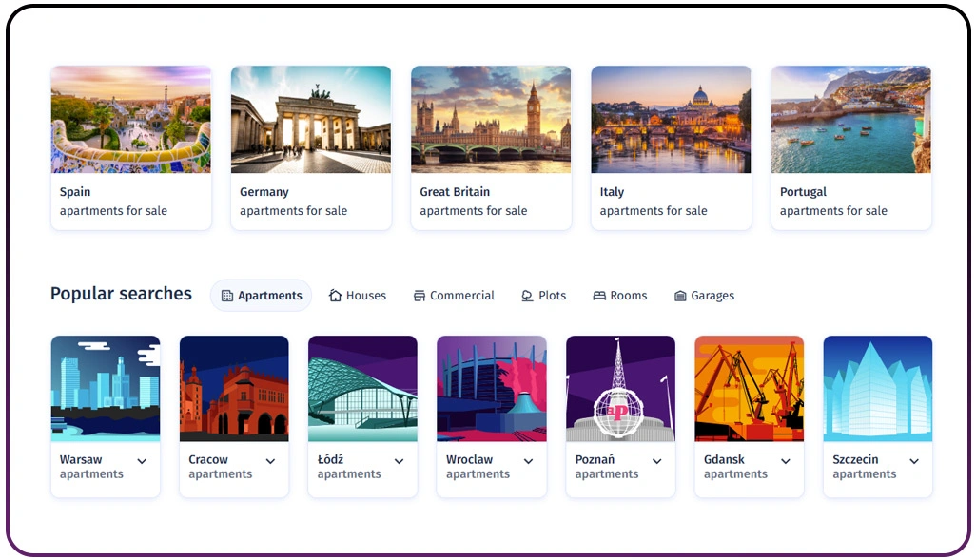Select the Szczecin glass building illustration
Screen dimensions: 976x560
click(877, 388)
